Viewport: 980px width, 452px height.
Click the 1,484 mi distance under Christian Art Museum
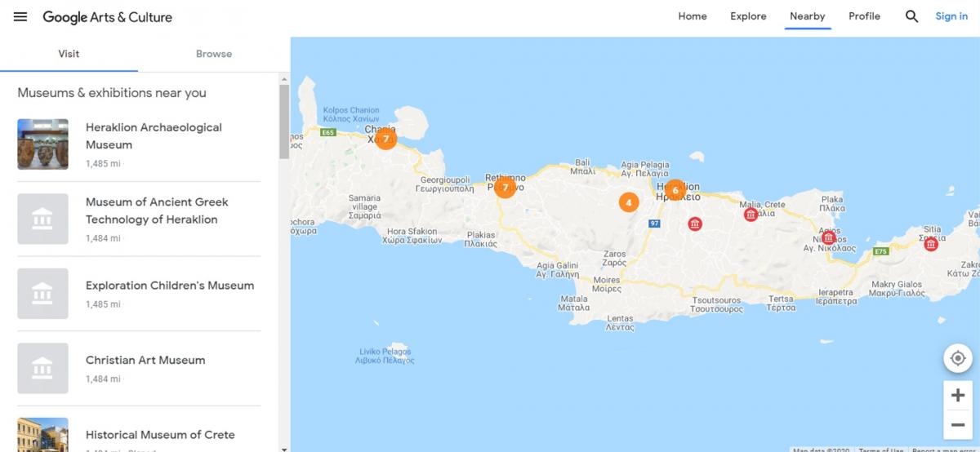coord(103,379)
